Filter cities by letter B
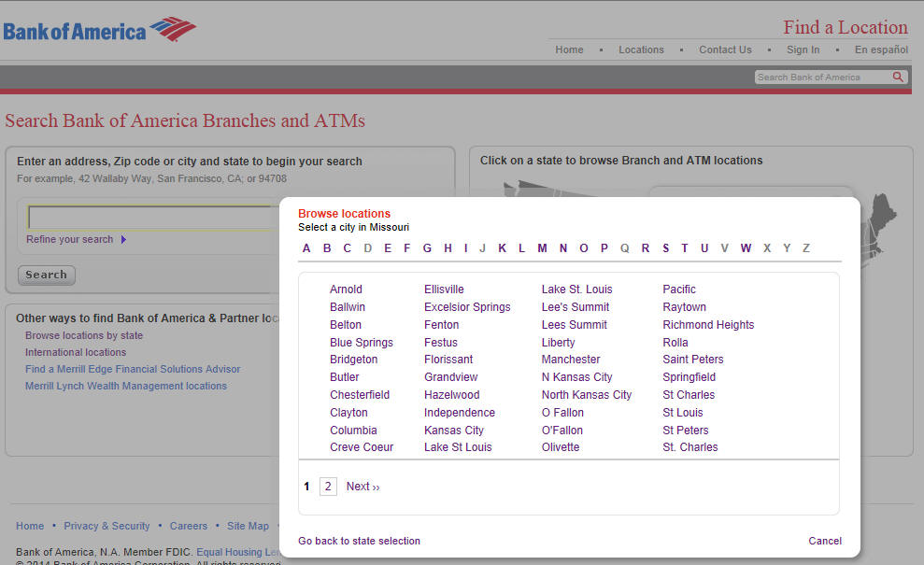The height and width of the screenshot is (565, 924). point(327,248)
